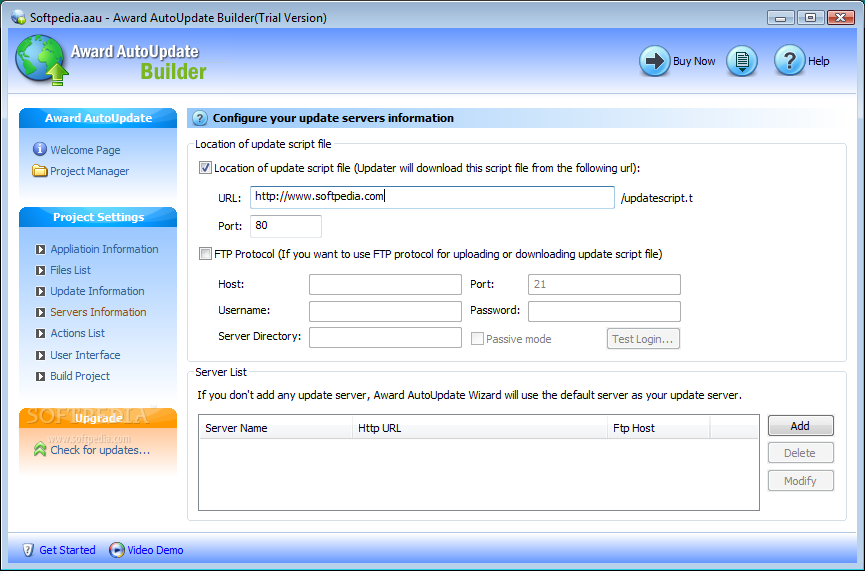Open the Video Demo link
The image size is (865, 571).
pos(156,549)
